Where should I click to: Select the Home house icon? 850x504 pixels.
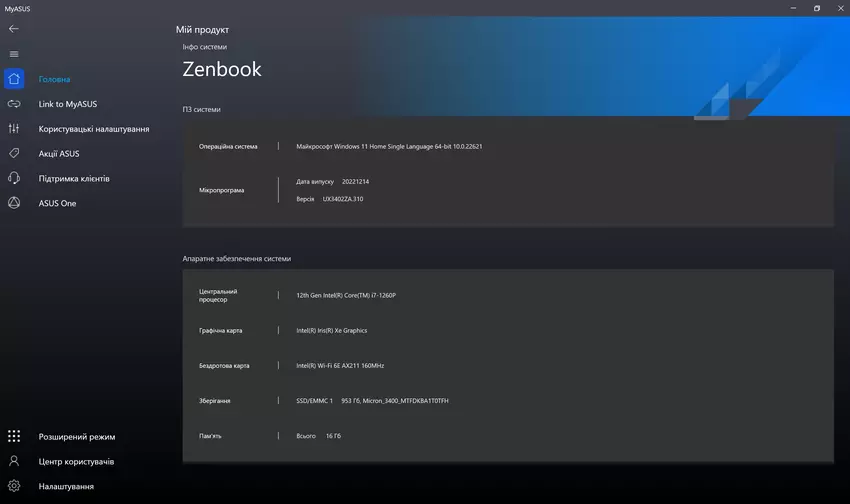click(x=14, y=79)
